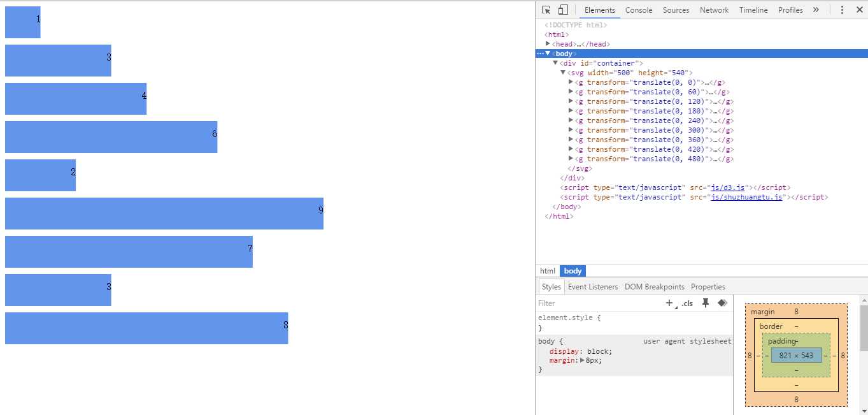Toggle the device mode icon
The height and width of the screenshot is (415, 868).
563,10
